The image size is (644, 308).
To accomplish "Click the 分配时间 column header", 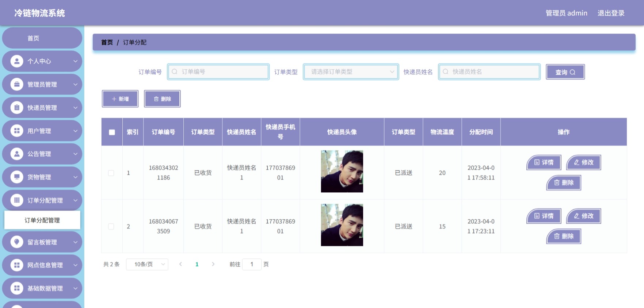I will point(481,132).
